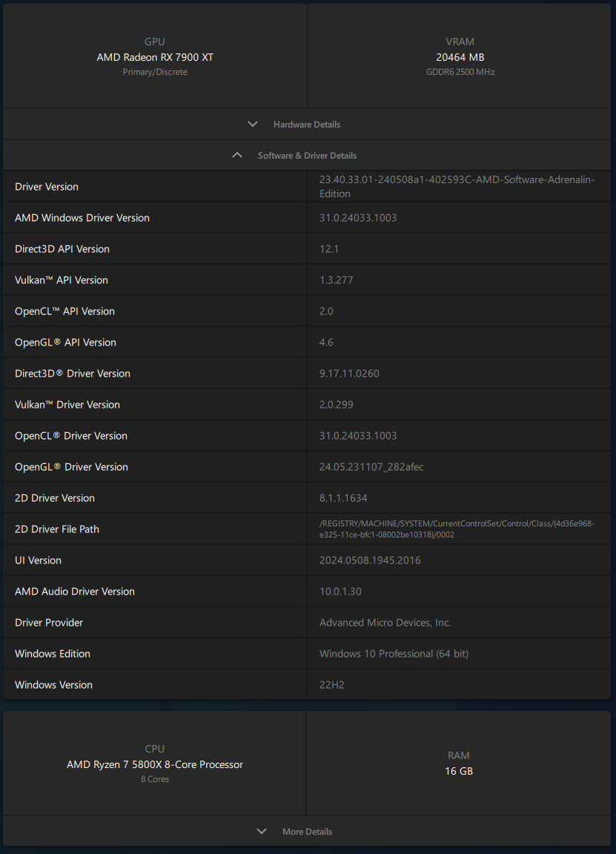The width and height of the screenshot is (616, 854).
Task: Click the OpenCL API Version label
Action: [64, 311]
